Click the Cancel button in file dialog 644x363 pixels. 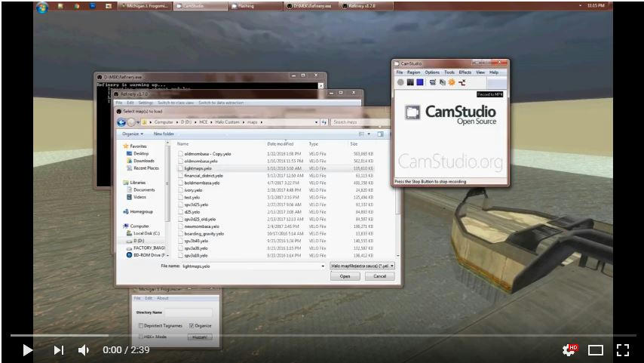click(x=379, y=276)
